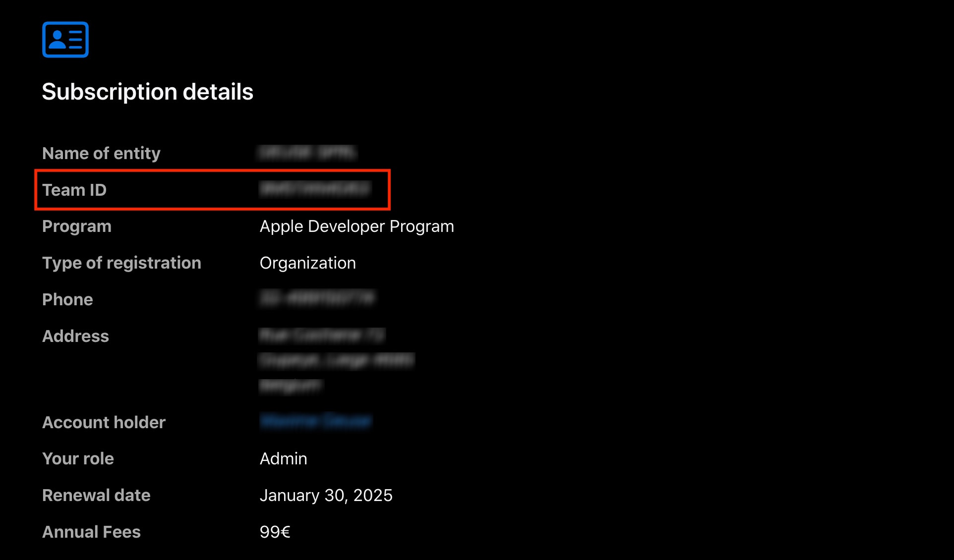Screen dimensions: 954x560
Task: Click Type of registration label
Action: pos(121,263)
